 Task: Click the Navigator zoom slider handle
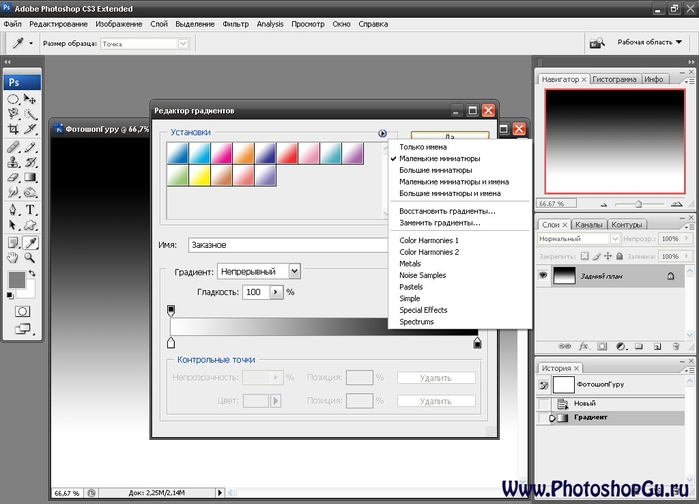tap(638, 204)
